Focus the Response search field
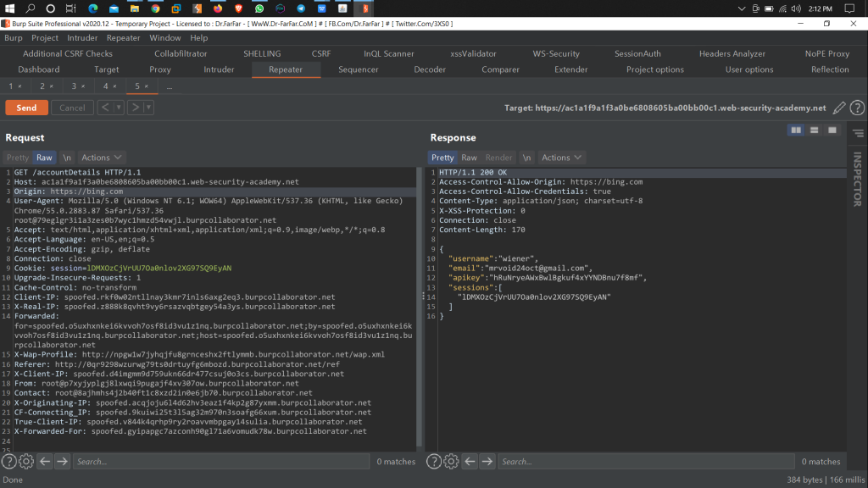Viewport: 868px width, 488px height. click(x=647, y=462)
